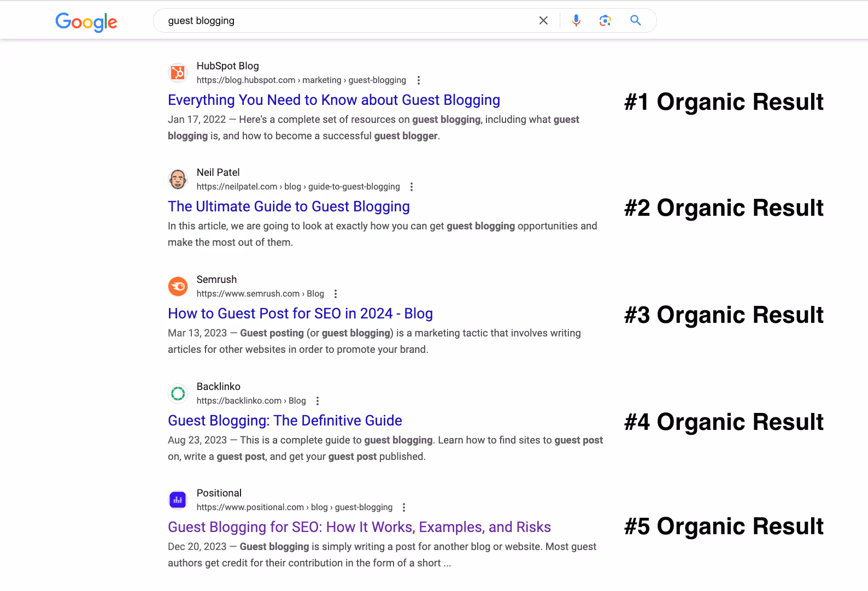The width and height of the screenshot is (868, 591).
Task: Submit search with magnifying glass icon
Action: 635,21
